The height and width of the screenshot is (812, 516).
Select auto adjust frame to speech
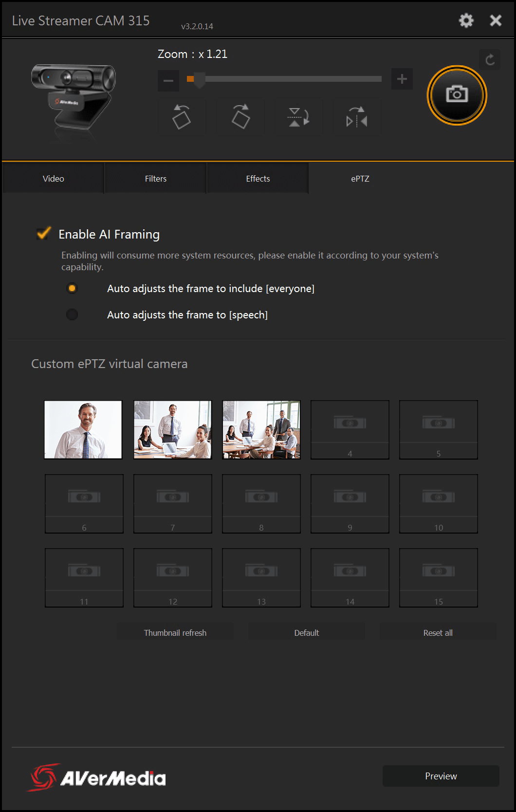(x=72, y=315)
